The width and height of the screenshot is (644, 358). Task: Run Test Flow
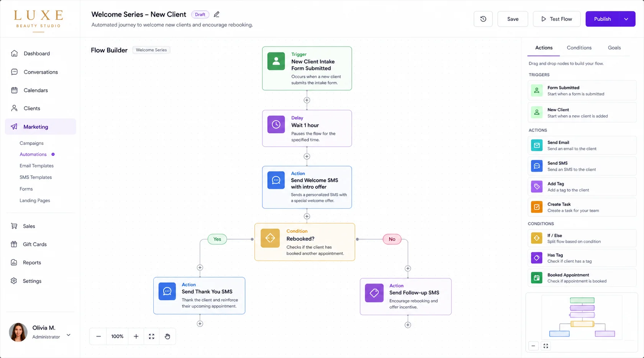[557, 19]
